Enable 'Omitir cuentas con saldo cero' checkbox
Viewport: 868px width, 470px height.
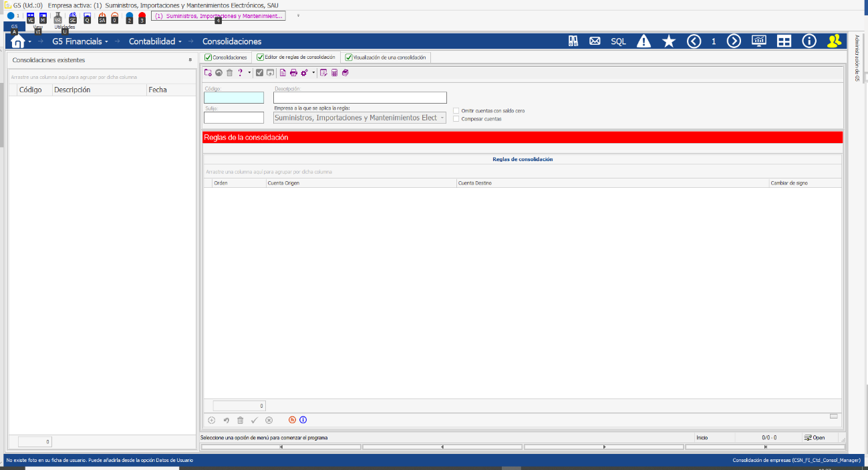(456, 111)
